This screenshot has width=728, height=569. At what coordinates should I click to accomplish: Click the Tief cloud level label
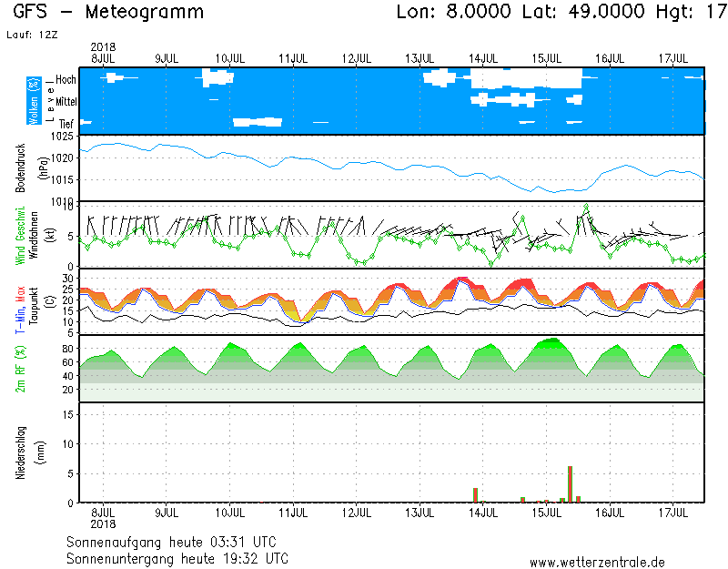pos(66,123)
